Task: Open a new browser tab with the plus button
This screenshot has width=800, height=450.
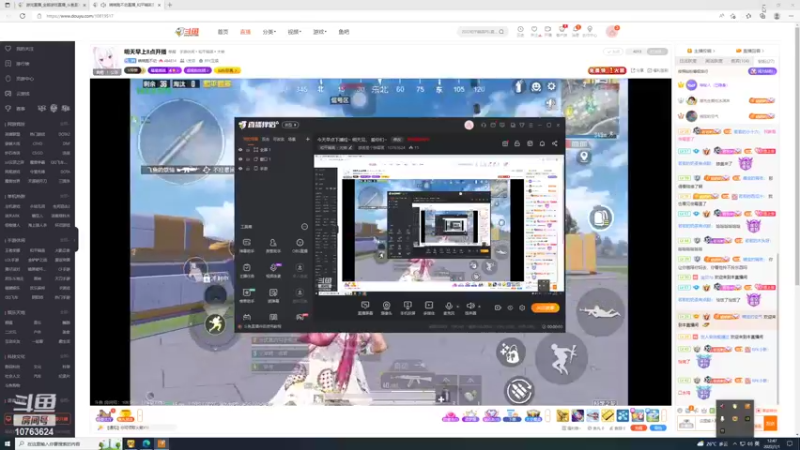Action: click(169, 5)
